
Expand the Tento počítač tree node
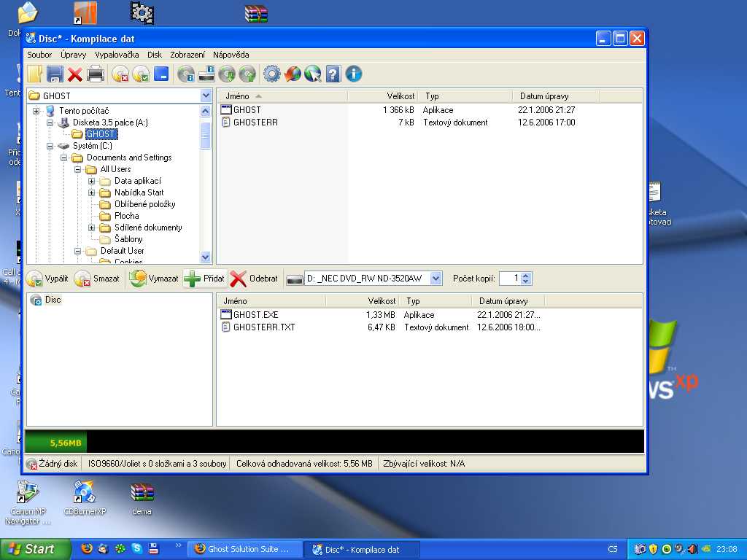click(x=36, y=111)
